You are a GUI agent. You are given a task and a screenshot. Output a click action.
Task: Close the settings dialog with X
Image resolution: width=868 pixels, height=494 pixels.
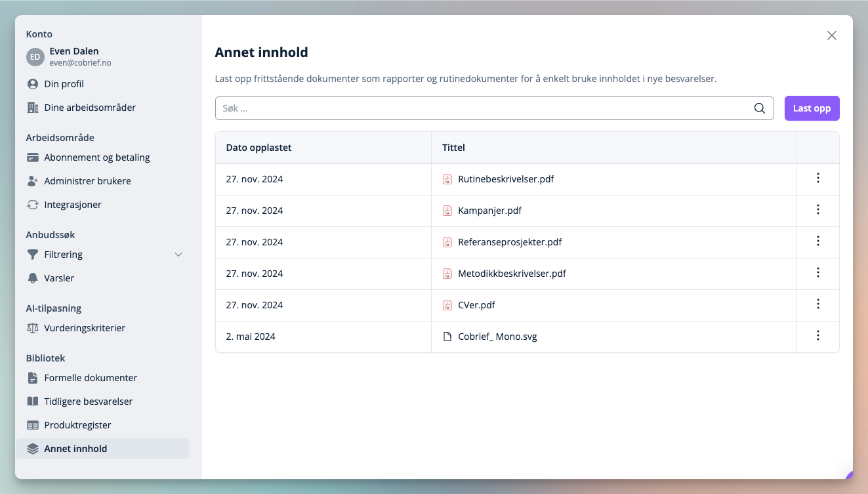[x=831, y=36]
